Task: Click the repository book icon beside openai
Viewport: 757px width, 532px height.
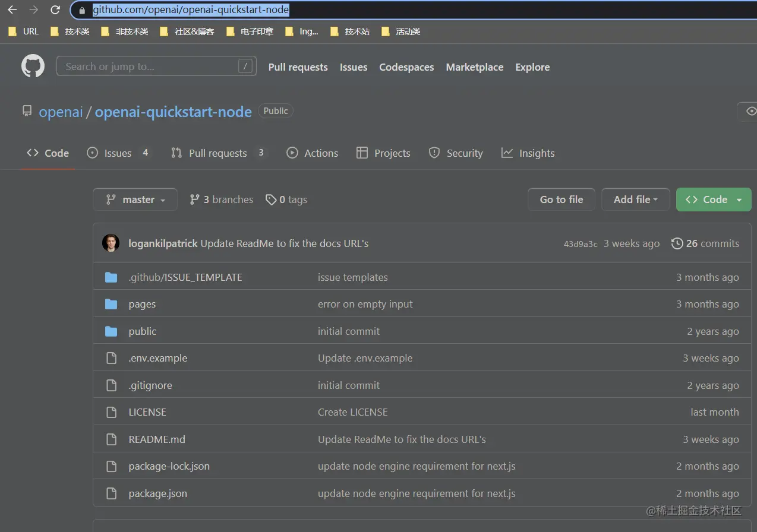Action: [27, 111]
